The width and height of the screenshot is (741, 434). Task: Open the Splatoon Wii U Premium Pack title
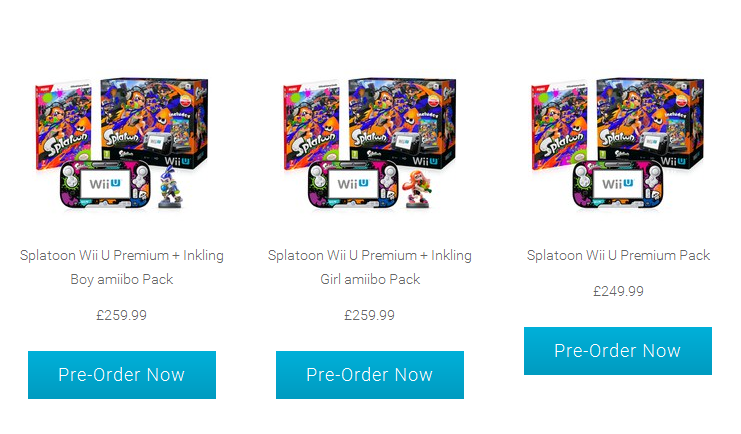(618, 255)
